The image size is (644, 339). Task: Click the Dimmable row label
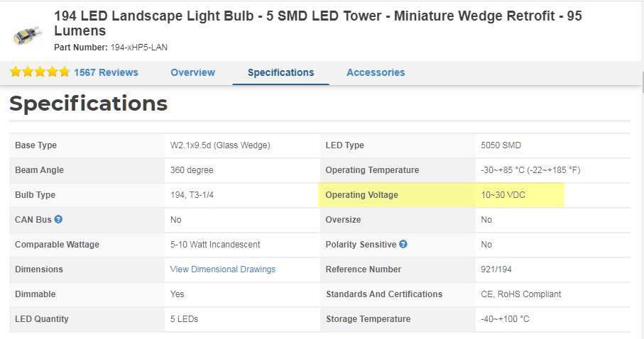[x=35, y=294]
